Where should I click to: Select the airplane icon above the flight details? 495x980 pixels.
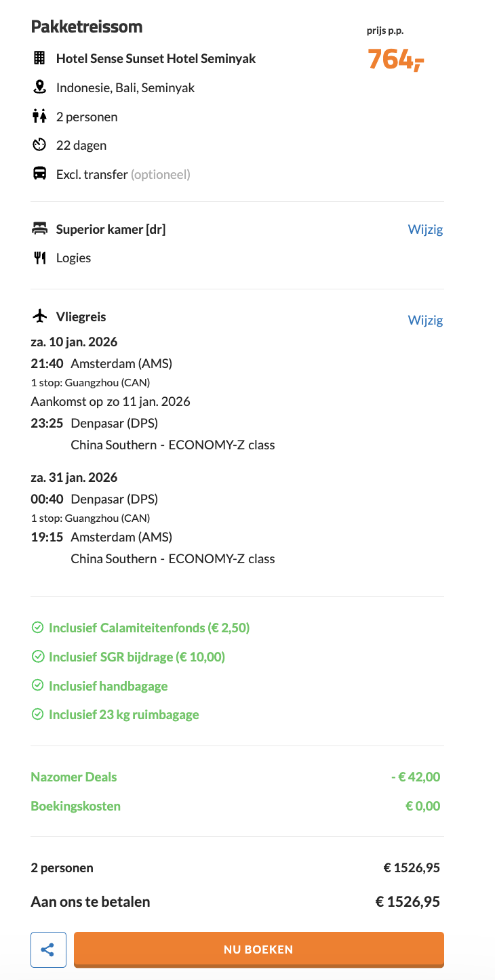39,316
